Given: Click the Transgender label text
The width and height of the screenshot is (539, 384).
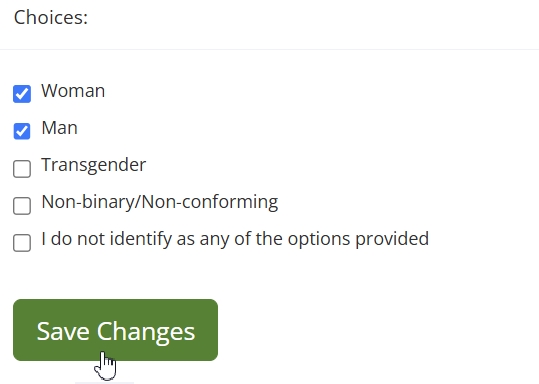Looking at the screenshot, I should 94,165.
